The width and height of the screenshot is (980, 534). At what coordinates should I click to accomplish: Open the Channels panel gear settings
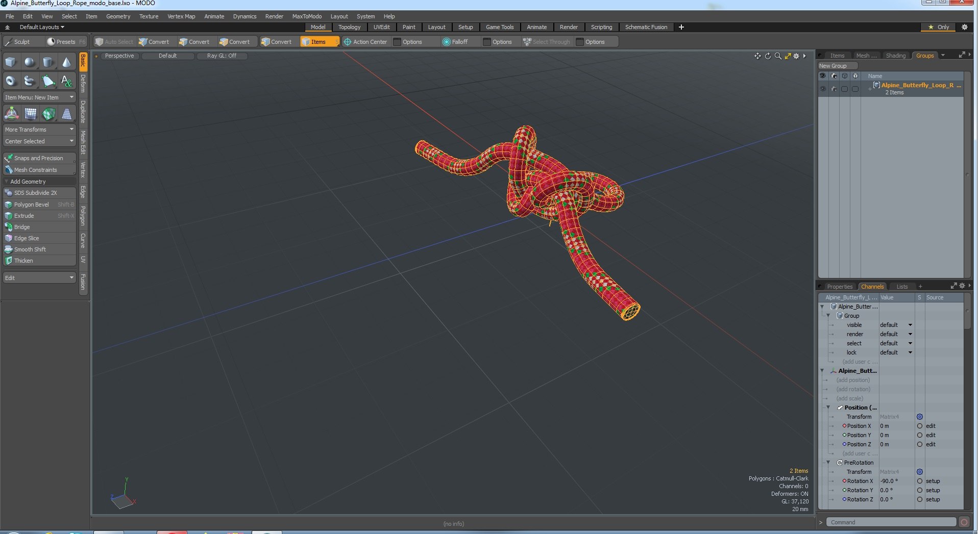pyautogui.click(x=962, y=286)
